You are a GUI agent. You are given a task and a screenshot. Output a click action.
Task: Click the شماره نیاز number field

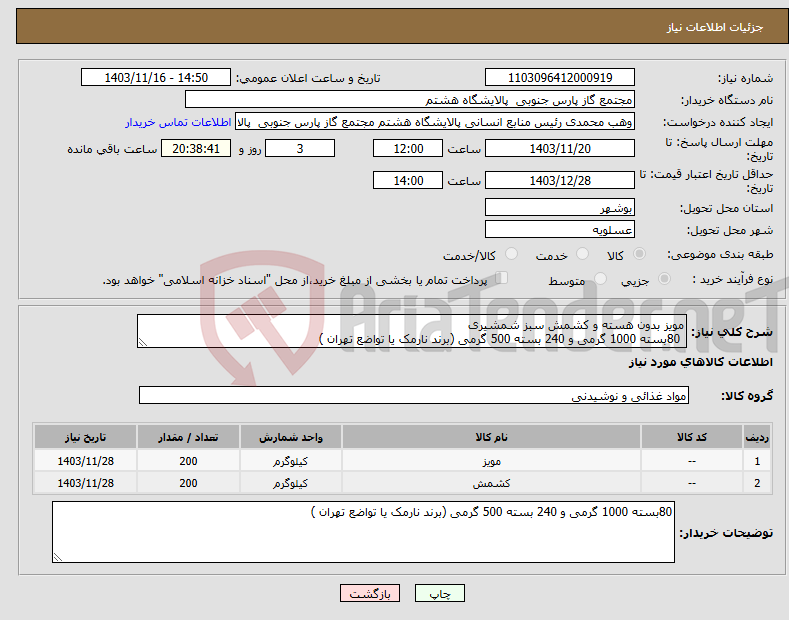click(560, 78)
